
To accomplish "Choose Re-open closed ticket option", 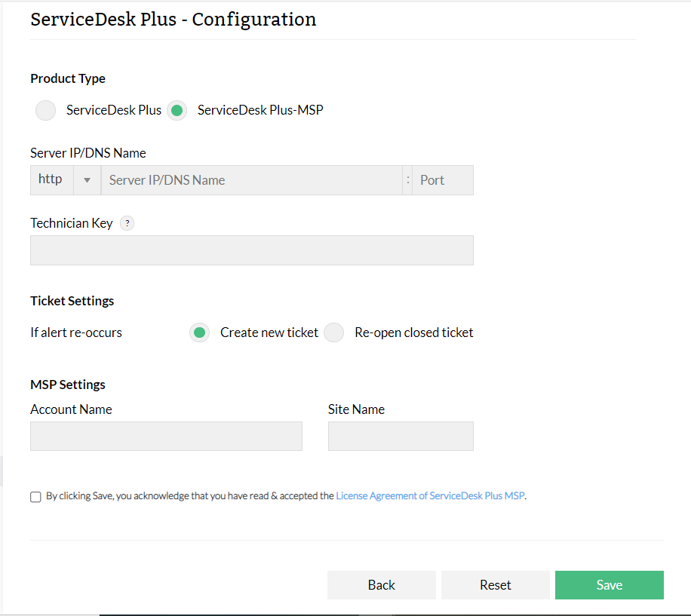I will [334, 333].
